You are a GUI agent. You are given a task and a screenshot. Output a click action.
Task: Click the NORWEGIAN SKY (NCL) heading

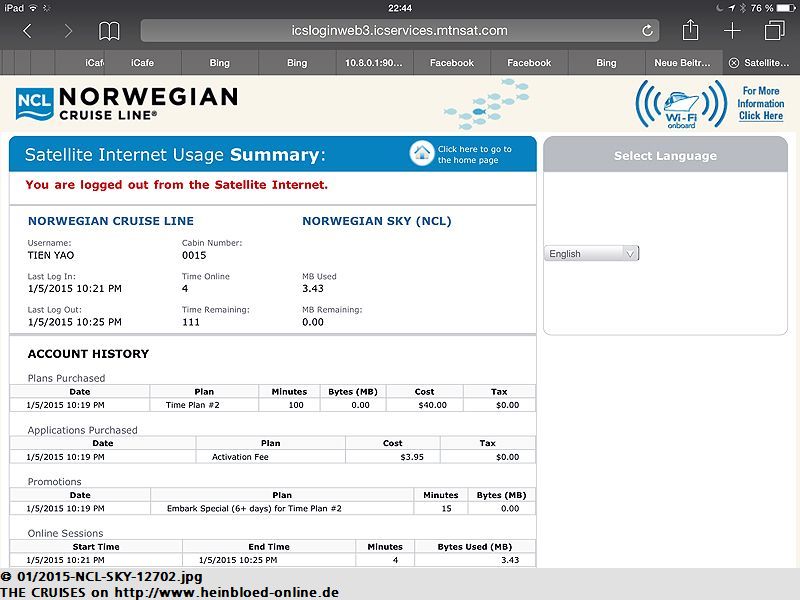pos(377,221)
